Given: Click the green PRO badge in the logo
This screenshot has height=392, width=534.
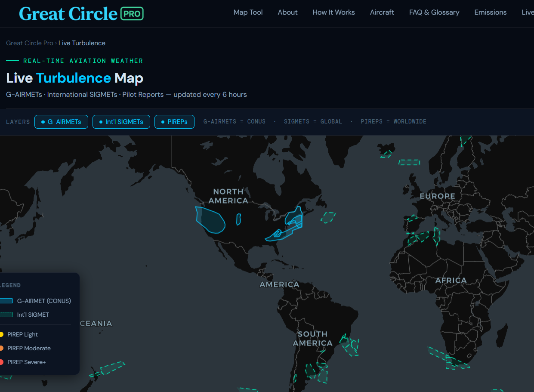Looking at the screenshot, I should pyautogui.click(x=133, y=13).
